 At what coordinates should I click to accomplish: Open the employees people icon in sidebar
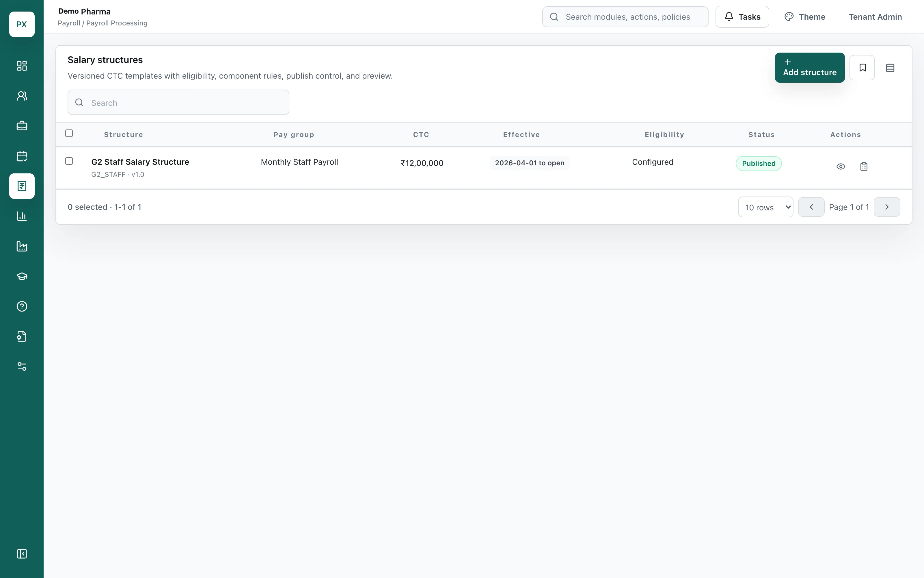[22, 96]
